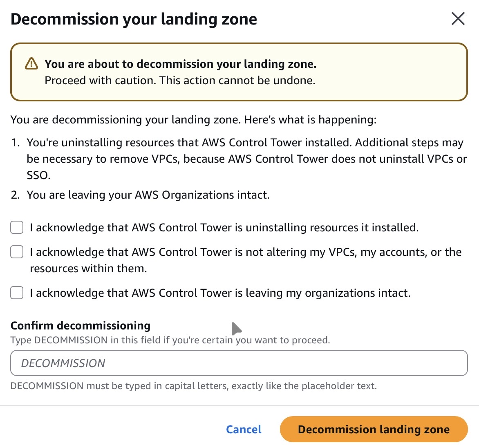The image size is (479, 448).
Task: Close the decommission dialog with the X icon
Action: (x=457, y=18)
